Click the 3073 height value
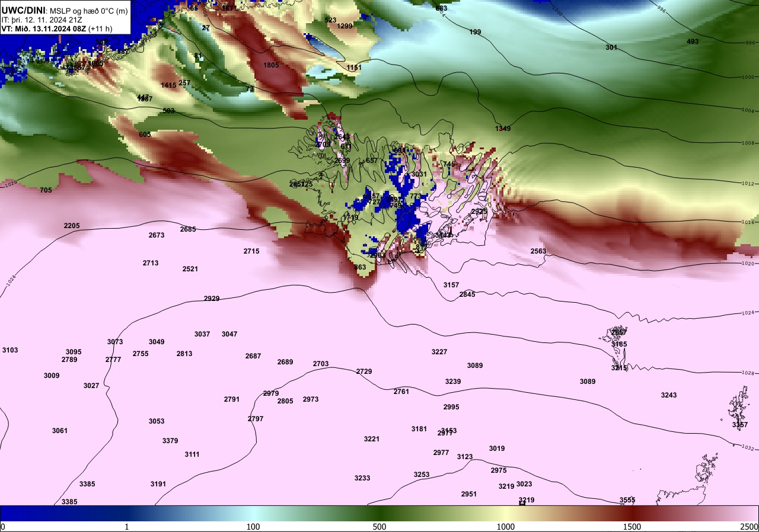Screen dimensions: 759x532 115,342
